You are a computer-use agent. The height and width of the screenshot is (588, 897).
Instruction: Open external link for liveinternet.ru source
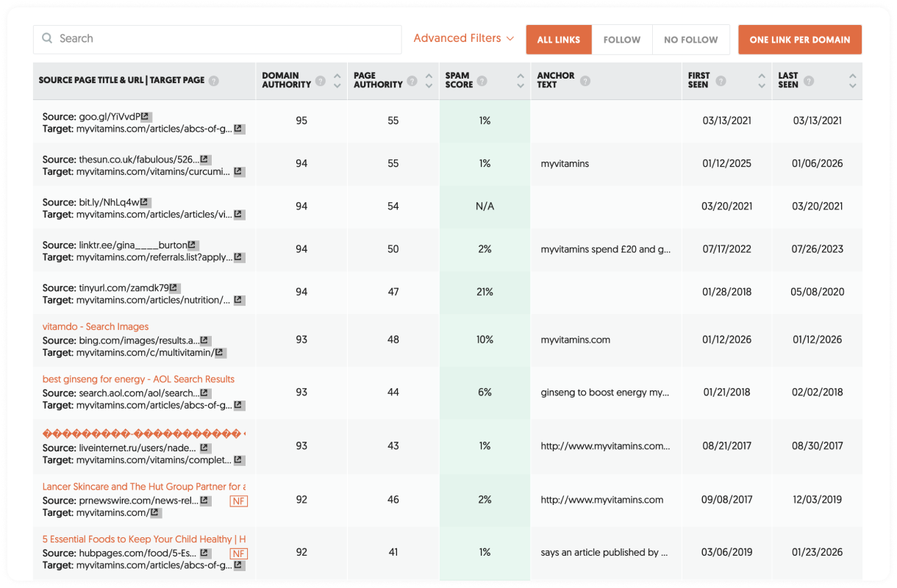205,448
